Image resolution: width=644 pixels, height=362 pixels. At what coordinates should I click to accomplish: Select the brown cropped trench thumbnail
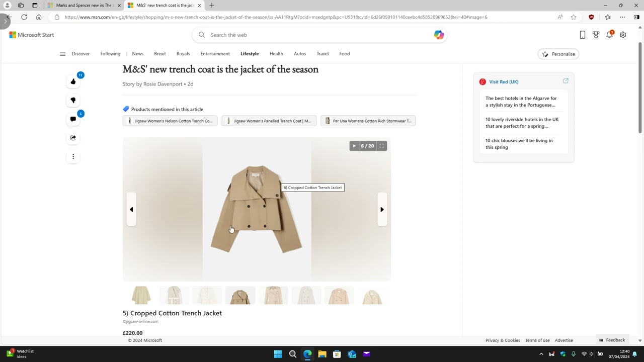pyautogui.click(x=240, y=296)
